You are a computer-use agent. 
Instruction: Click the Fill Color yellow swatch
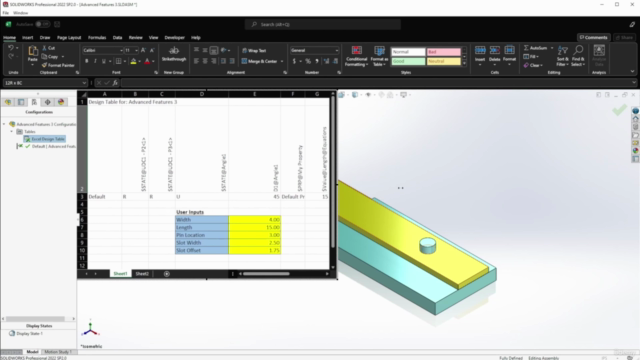(133, 61)
